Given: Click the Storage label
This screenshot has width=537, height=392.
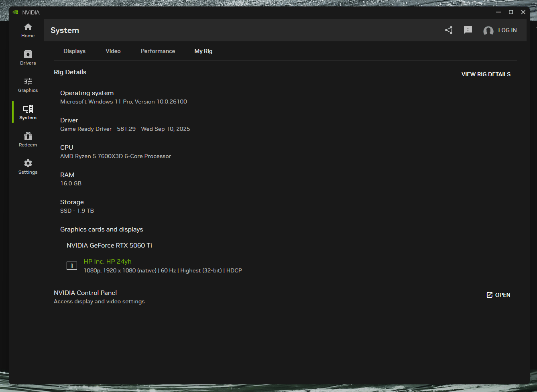Looking at the screenshot, I should click(x=72, y=202).
